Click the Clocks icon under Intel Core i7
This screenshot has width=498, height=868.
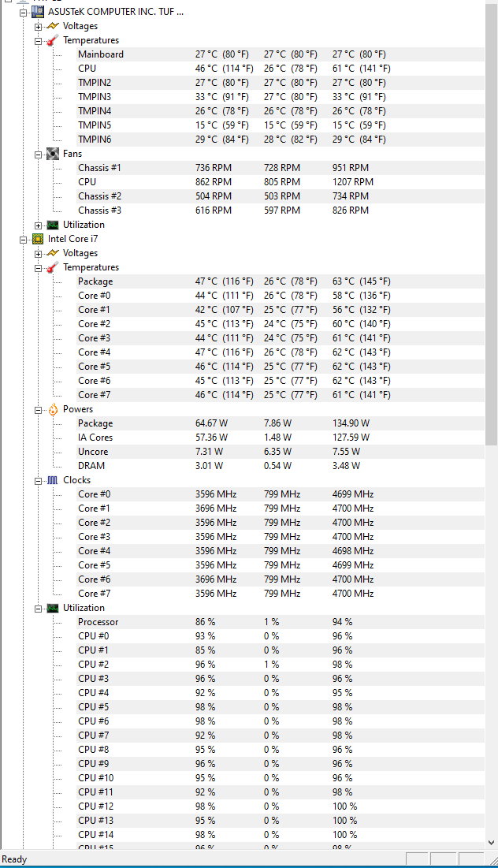[52, 479]
